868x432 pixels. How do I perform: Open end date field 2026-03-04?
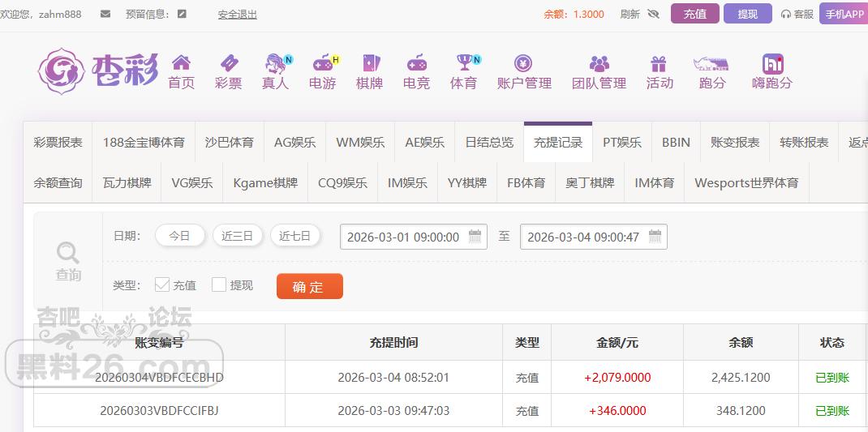[594, 237]
